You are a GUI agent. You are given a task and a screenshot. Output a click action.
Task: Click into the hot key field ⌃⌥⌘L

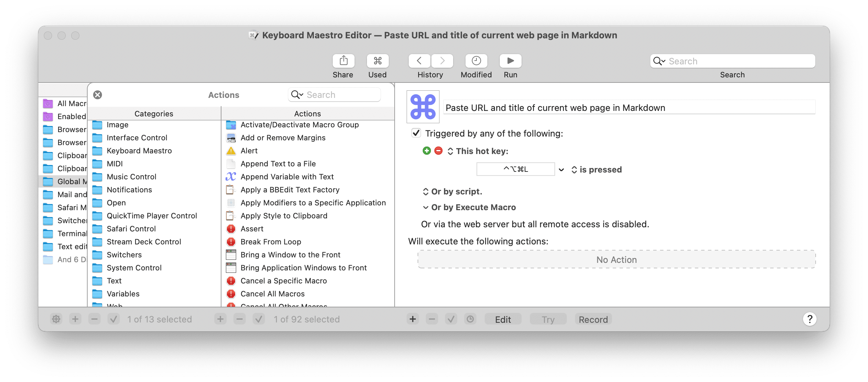pyautogui.click(x=515, y=169)
